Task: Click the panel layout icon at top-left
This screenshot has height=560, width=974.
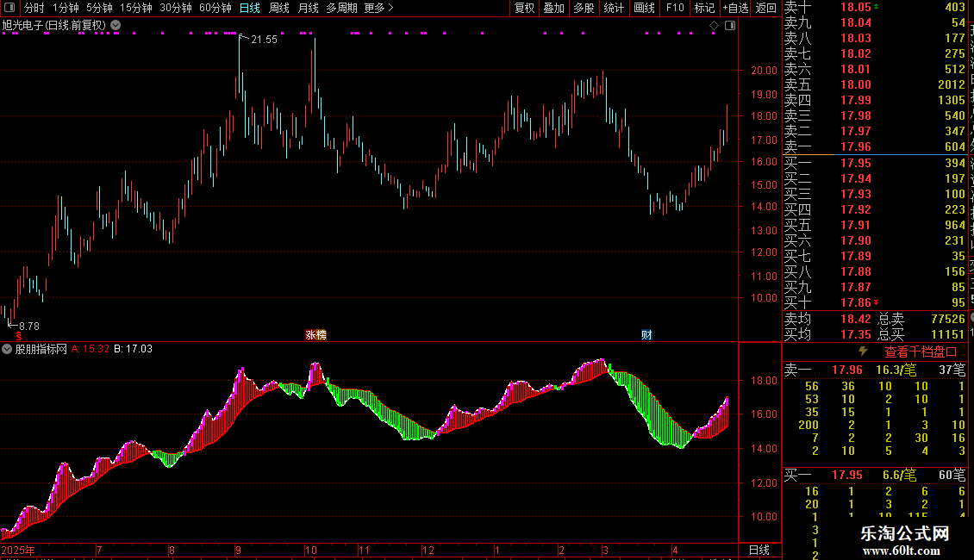Action: point(9,8)
